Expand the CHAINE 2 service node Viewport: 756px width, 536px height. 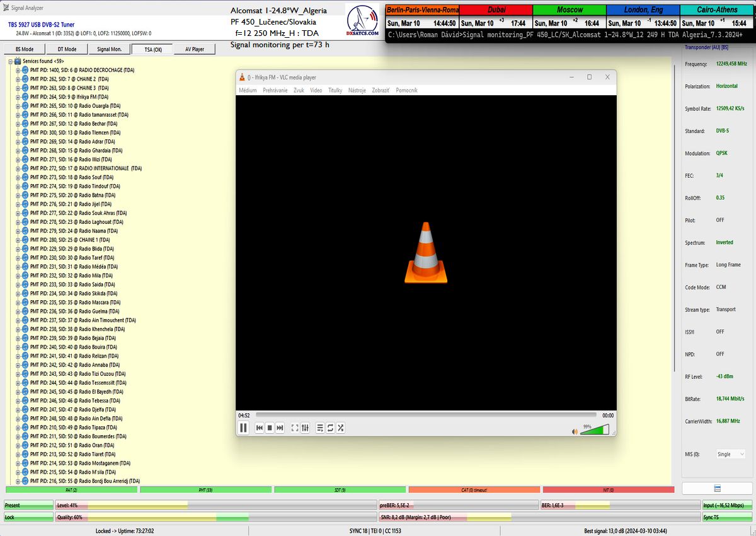tap(18, 79)
